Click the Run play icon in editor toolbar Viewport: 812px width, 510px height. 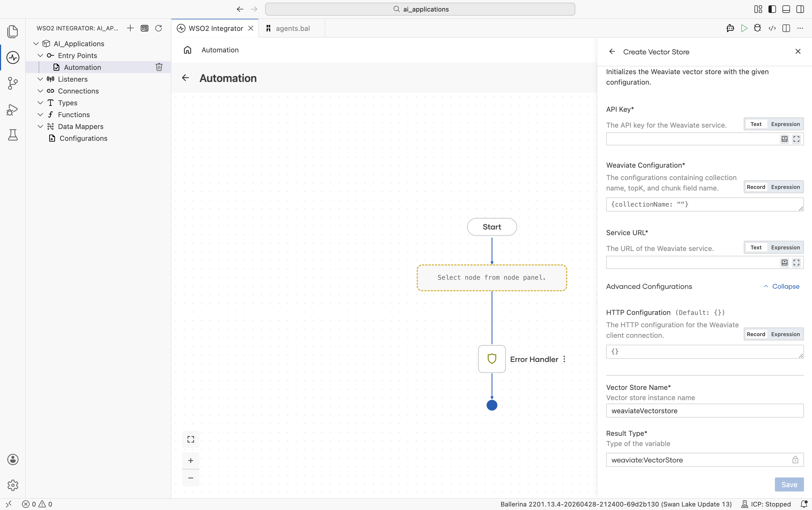(744, 28)
